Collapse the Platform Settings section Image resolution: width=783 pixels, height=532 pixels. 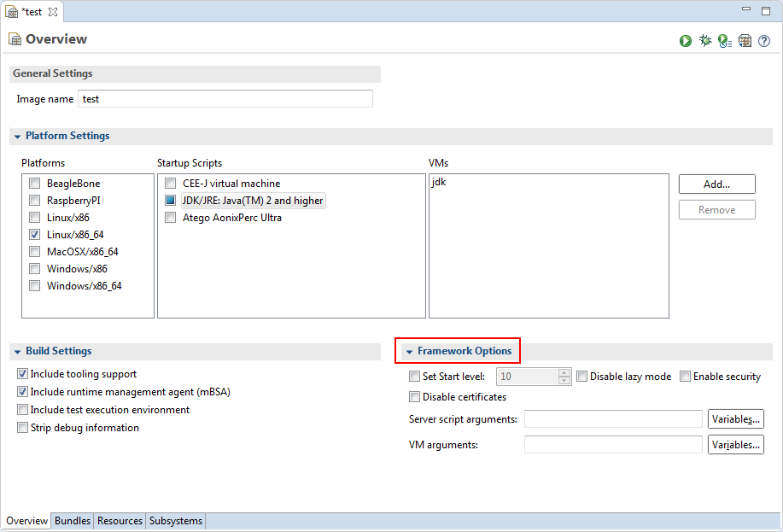18,136
